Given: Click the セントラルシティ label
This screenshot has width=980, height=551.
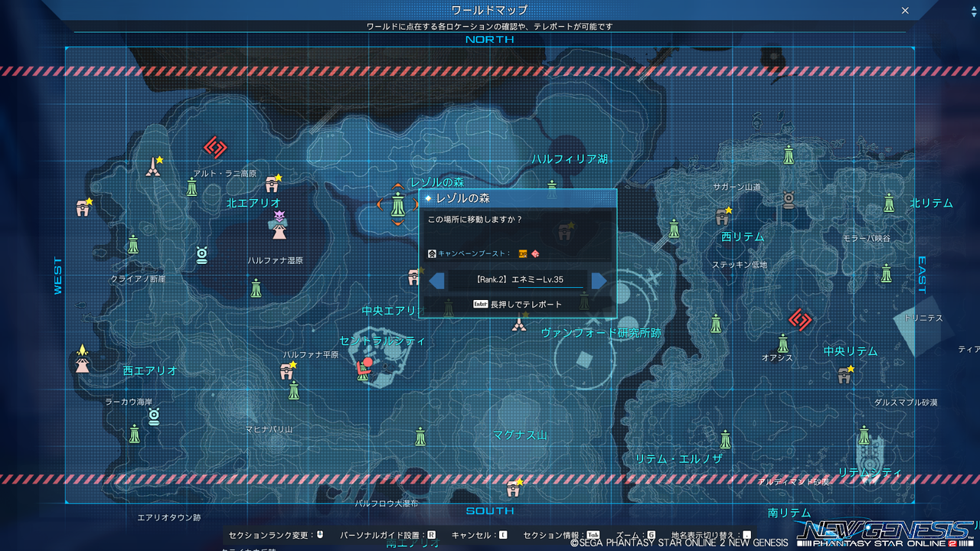Looking at the screenshot, I should point(382,341).
